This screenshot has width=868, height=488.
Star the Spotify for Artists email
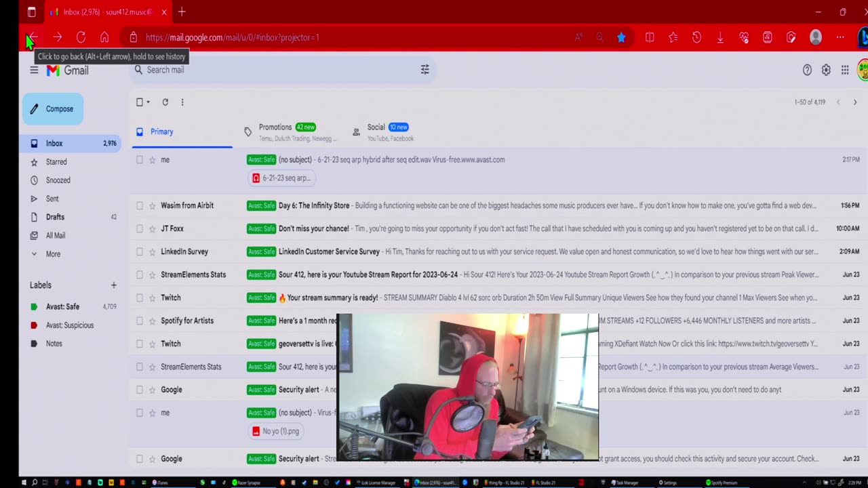click(153, 321)
